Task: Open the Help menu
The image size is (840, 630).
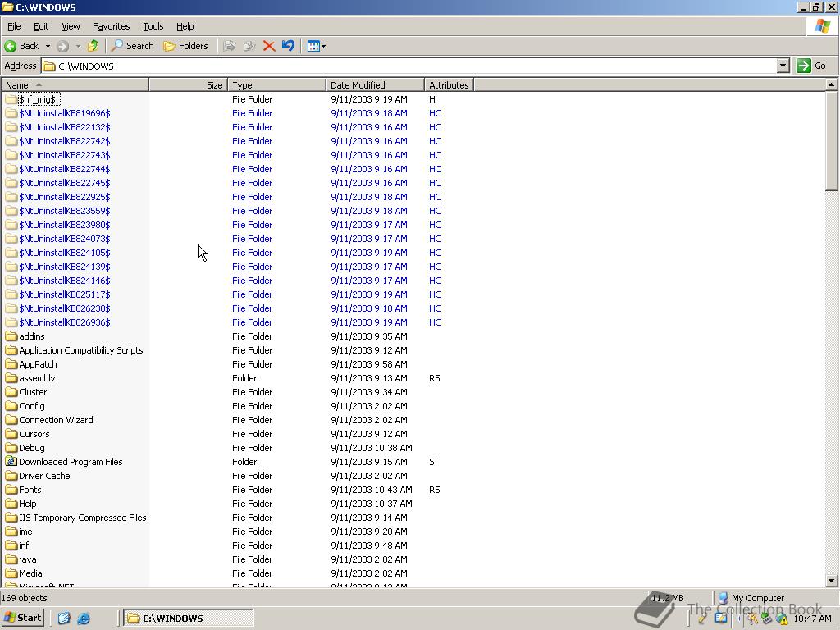Action: pos(185,26)
